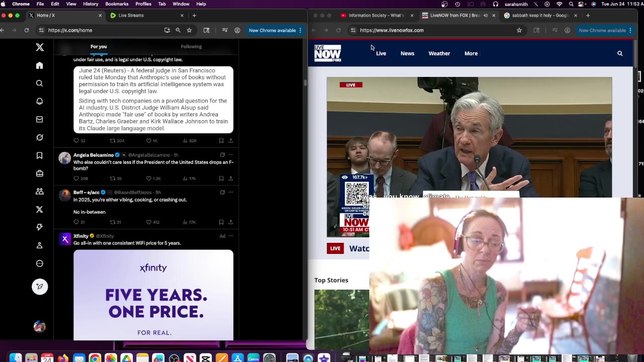644x362 pixels.
Task: Click Weather in LiveNOW navigation
Action: click(439, 53)
